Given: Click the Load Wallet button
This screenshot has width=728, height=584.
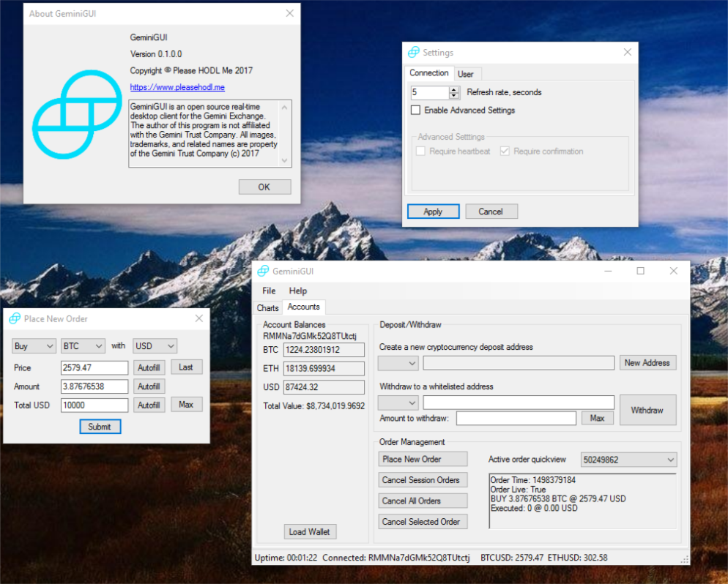Looking at the screenshot, I should pos(310,531).
